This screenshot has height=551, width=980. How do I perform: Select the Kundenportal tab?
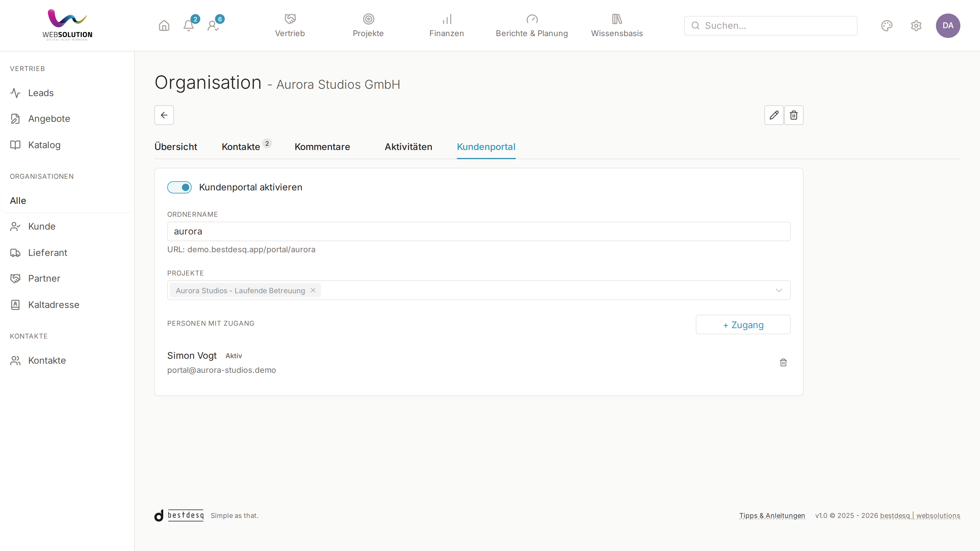(486, 147)
